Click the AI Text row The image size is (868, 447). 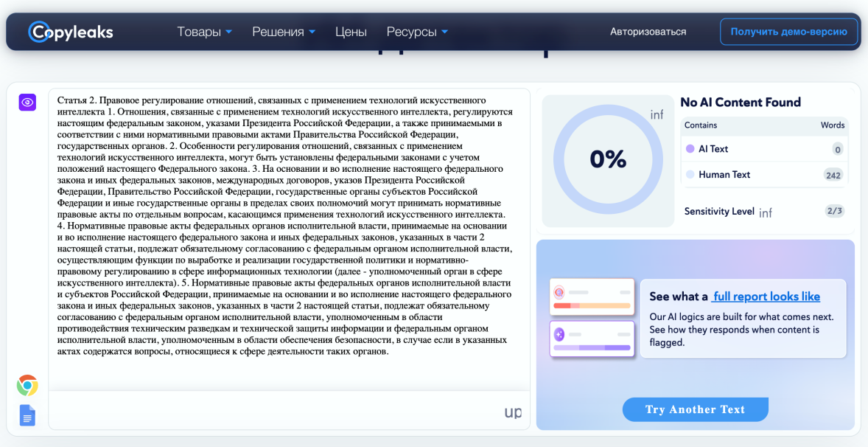pos(765,149)
